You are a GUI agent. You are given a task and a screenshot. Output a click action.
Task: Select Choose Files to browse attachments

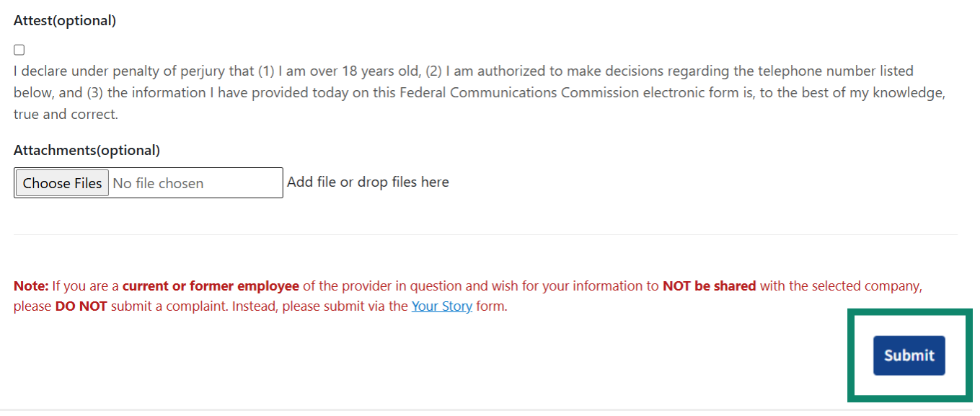coord(61,182)
